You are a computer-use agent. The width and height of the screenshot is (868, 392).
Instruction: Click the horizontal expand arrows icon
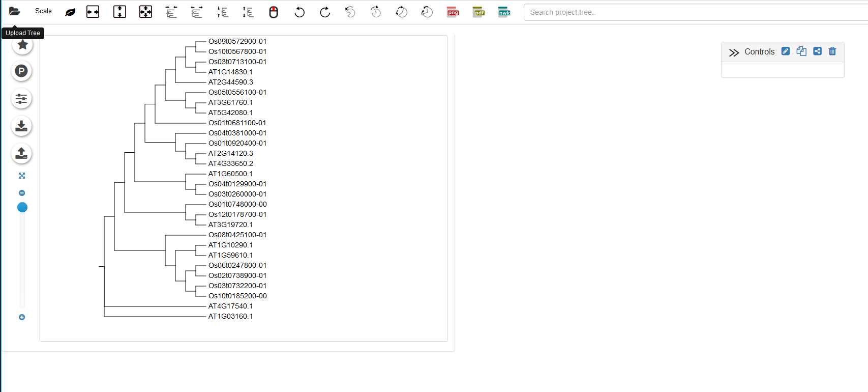93,12
